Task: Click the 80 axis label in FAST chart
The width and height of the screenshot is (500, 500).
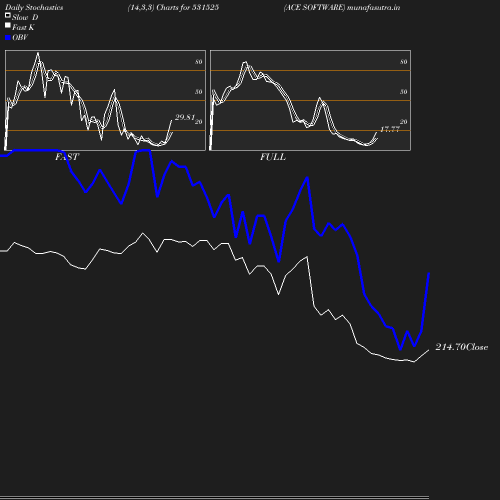Action: click(x=199, y=62)
